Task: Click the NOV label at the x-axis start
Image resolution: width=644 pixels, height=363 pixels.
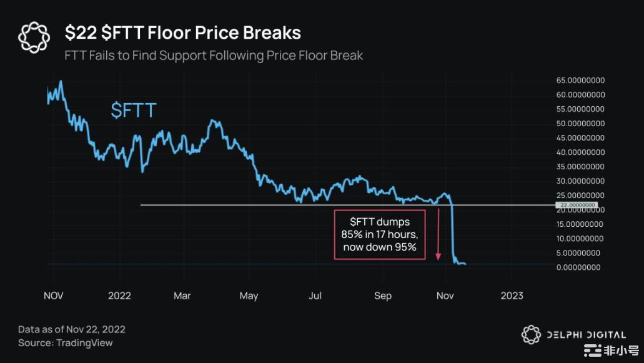Action: coord(54,296)
